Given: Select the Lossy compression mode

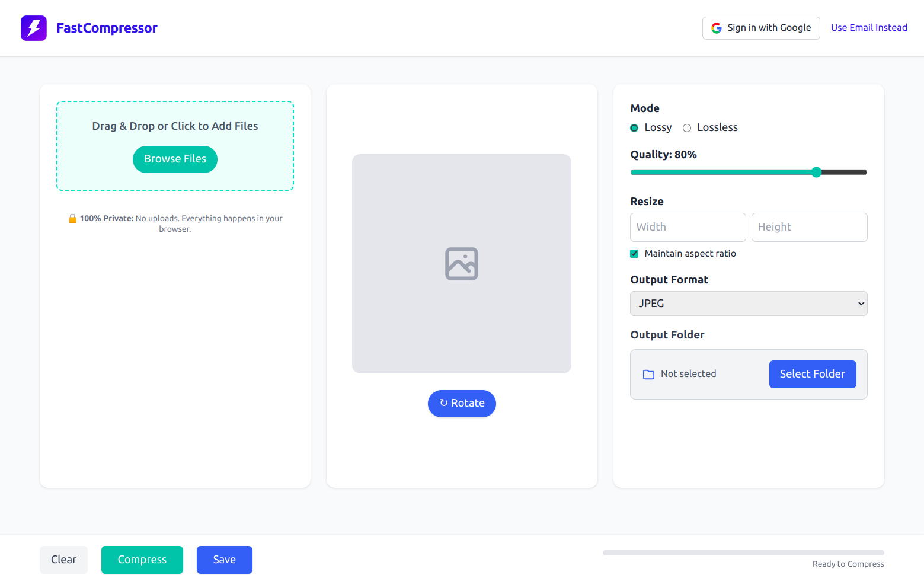Looking at the screenshot, I should click(634, 127).
